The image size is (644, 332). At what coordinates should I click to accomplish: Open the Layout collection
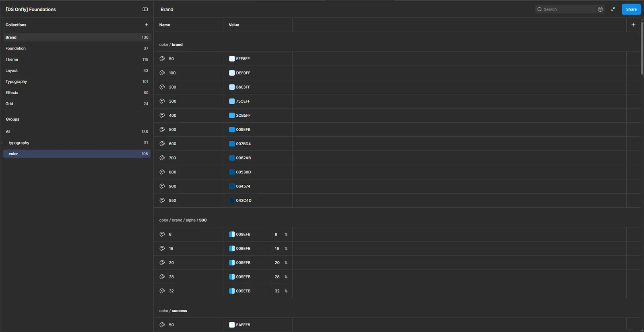click(77, 70)
